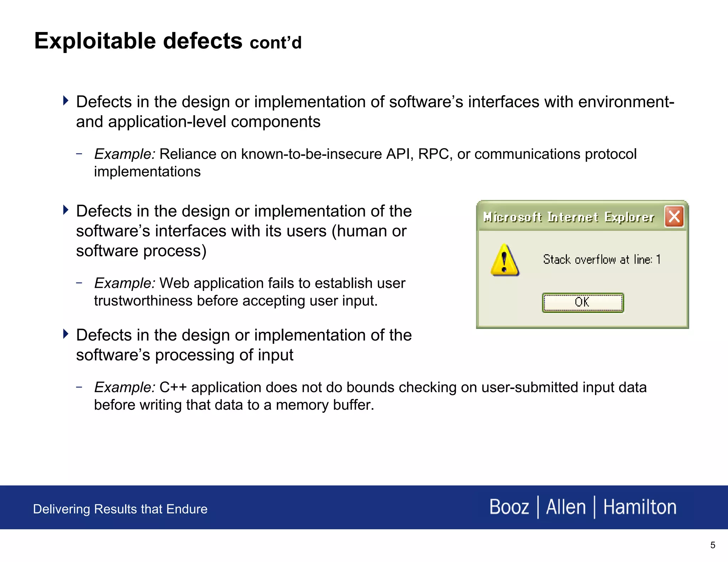Close the Microsoft Internet Explorer dialog

[x=674, y=216]
